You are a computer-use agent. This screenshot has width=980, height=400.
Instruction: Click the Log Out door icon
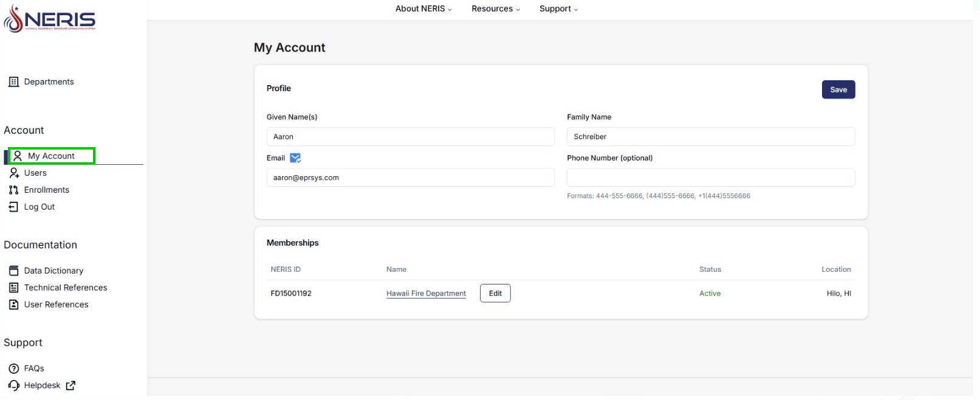click(x=13, y=207)
